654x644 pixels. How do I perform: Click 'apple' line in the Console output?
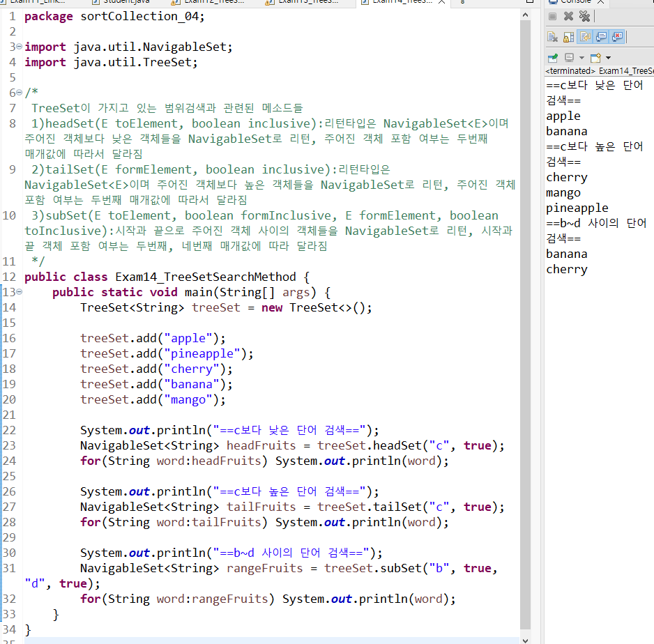click(x=563, y=116)
